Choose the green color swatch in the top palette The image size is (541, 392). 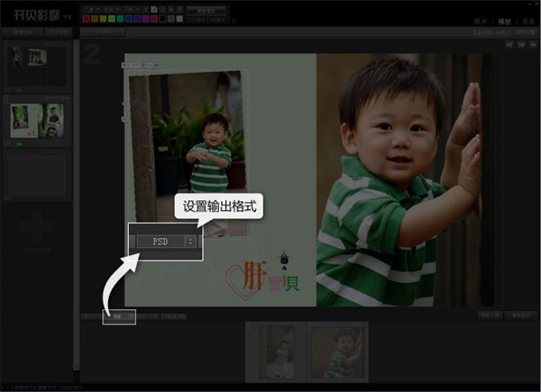113,18
